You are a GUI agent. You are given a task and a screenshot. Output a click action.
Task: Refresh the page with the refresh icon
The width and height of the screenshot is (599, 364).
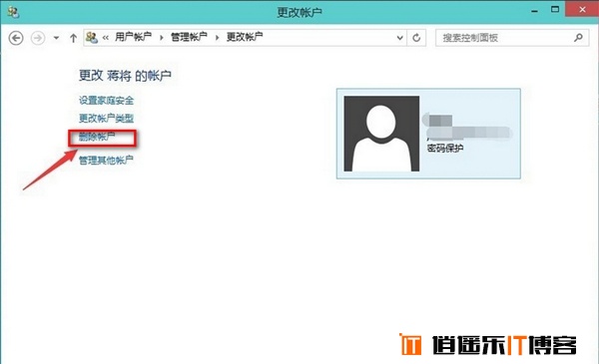coord(416,37)
